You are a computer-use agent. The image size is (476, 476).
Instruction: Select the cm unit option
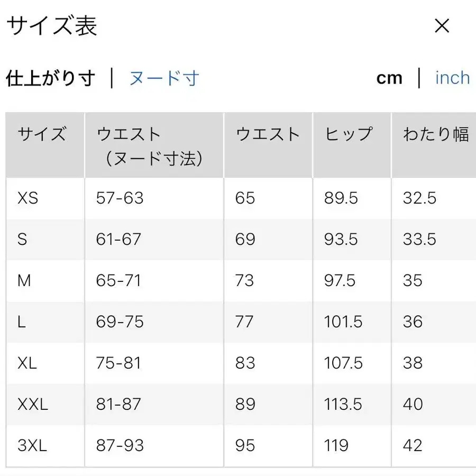(x=389, y=78)
